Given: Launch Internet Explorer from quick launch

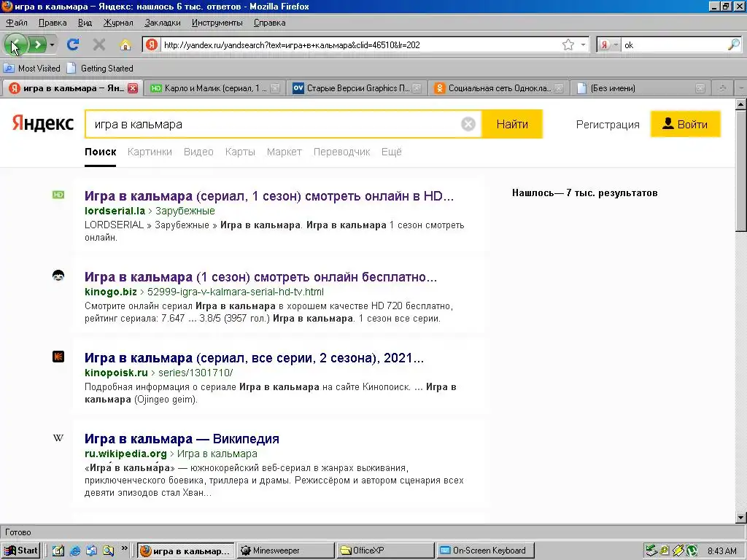Looking at the screenshot, I should [75, 551].
